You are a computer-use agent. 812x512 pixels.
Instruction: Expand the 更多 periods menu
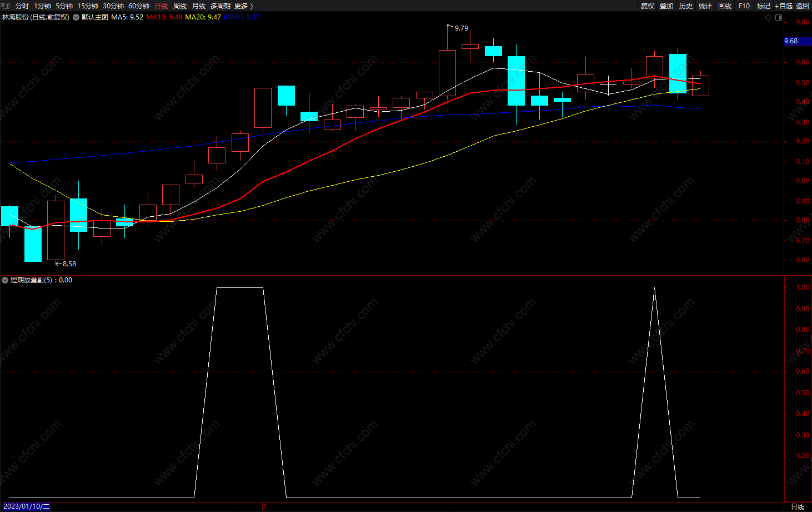point(243,6)
